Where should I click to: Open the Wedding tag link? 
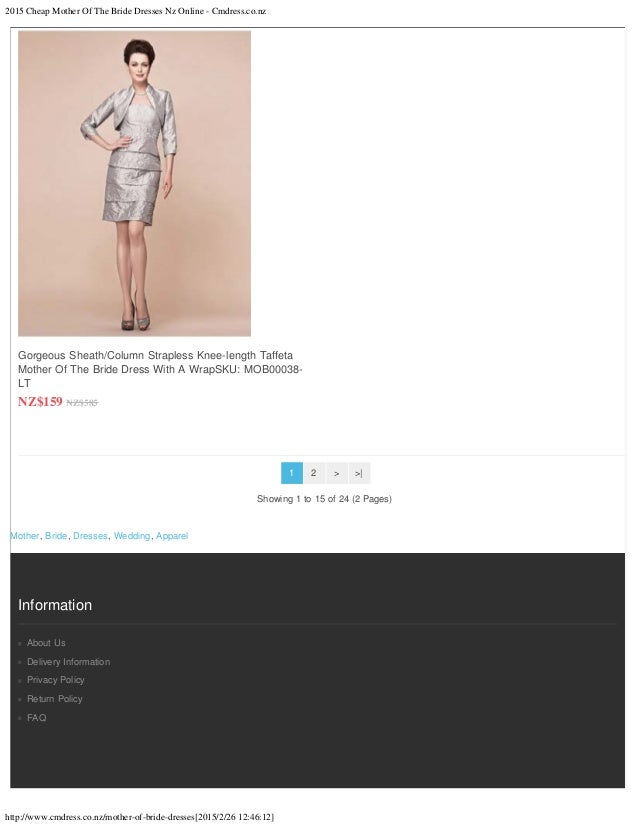click(132, 536)
